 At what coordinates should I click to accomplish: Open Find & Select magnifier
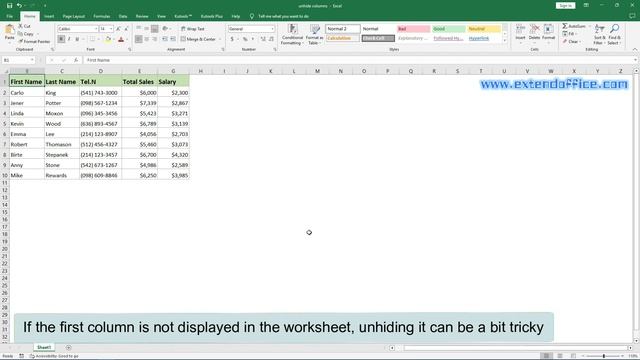click(x=614, y=34)
